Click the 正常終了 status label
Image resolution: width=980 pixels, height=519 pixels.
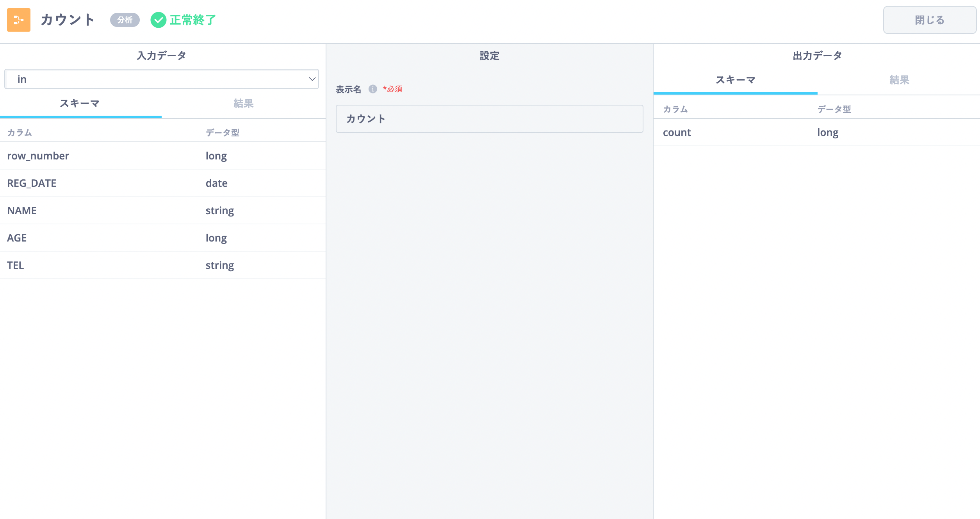192,20
